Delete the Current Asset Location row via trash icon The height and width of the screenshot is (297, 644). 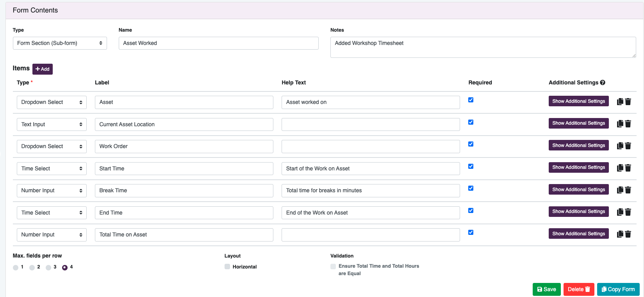pyautogui.click(x=628, y=124)
